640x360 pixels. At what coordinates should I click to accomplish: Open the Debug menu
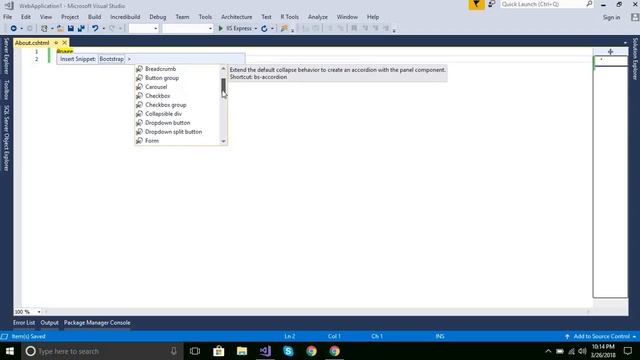pyautogui.click(x=158, y=17)
